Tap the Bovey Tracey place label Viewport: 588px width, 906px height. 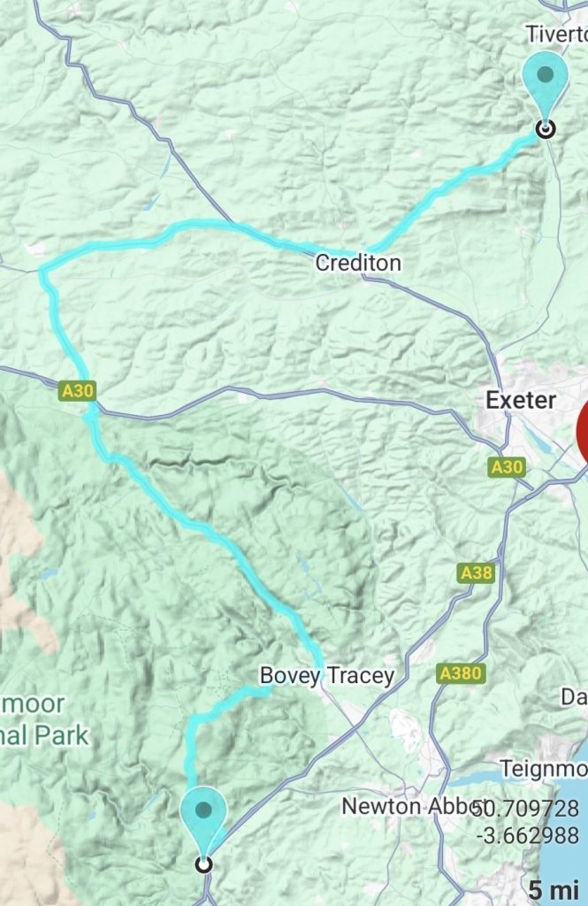327,675
